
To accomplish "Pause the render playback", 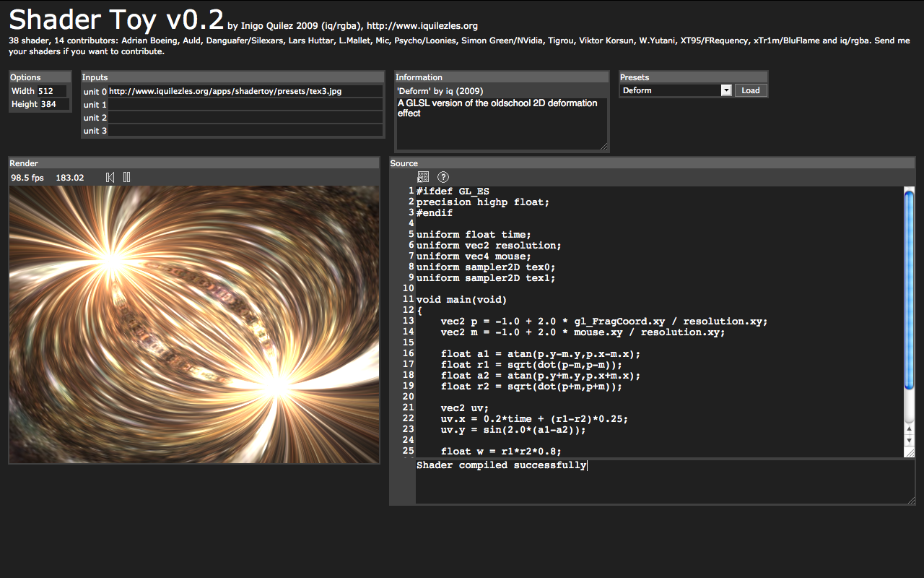I will click(127, 178).
